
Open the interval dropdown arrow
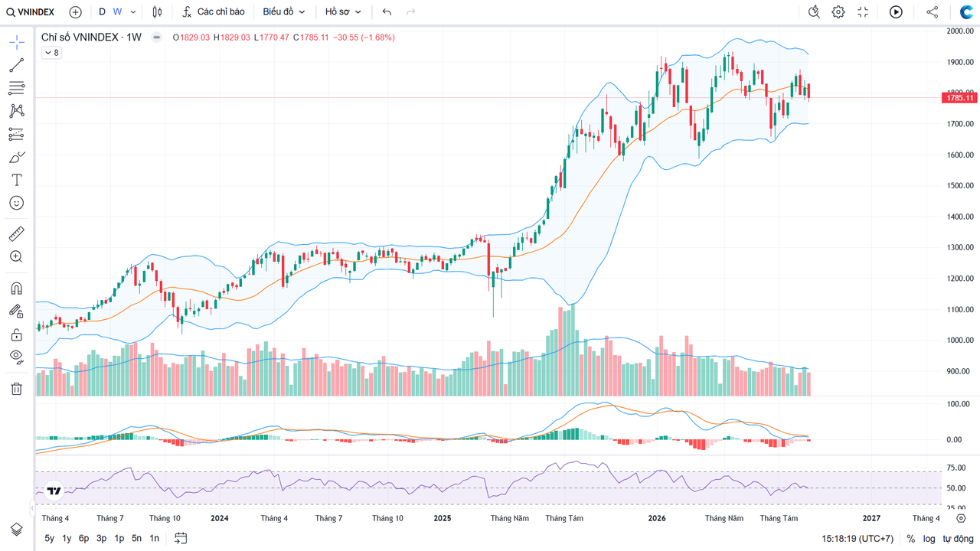click(x=134, y=12)
